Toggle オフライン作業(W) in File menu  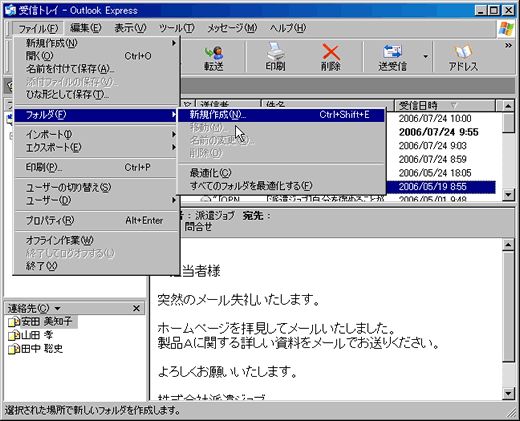tap(96, 240)
